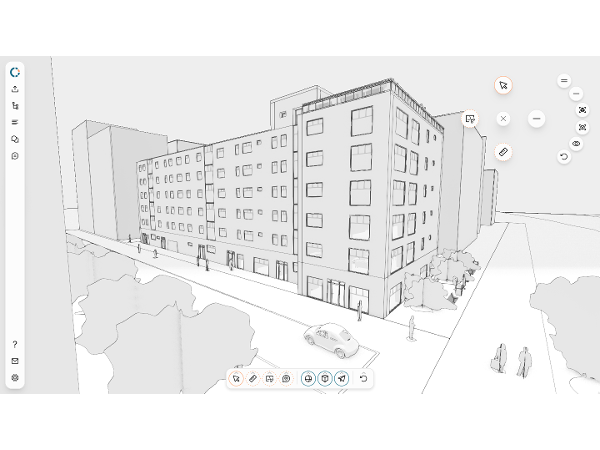
Task: Open the comment bubble icon in the sidebar
Action: tap(15, 156)
